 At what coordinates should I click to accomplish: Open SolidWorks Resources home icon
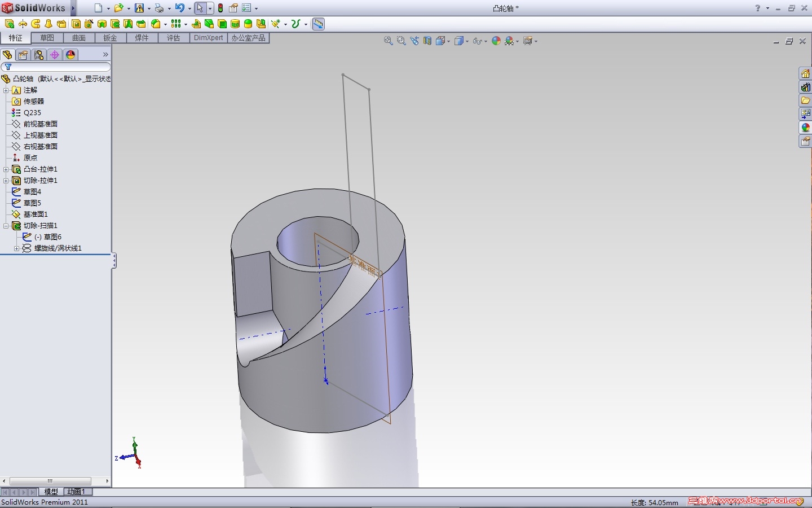coord(806,74)
